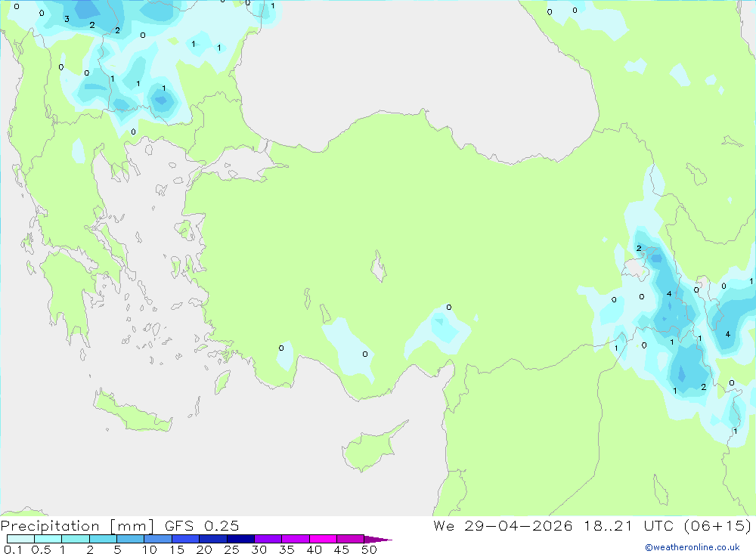Click the '29-04-2026' date text
This screenshot has width=756, height=554.
point(519,526)
